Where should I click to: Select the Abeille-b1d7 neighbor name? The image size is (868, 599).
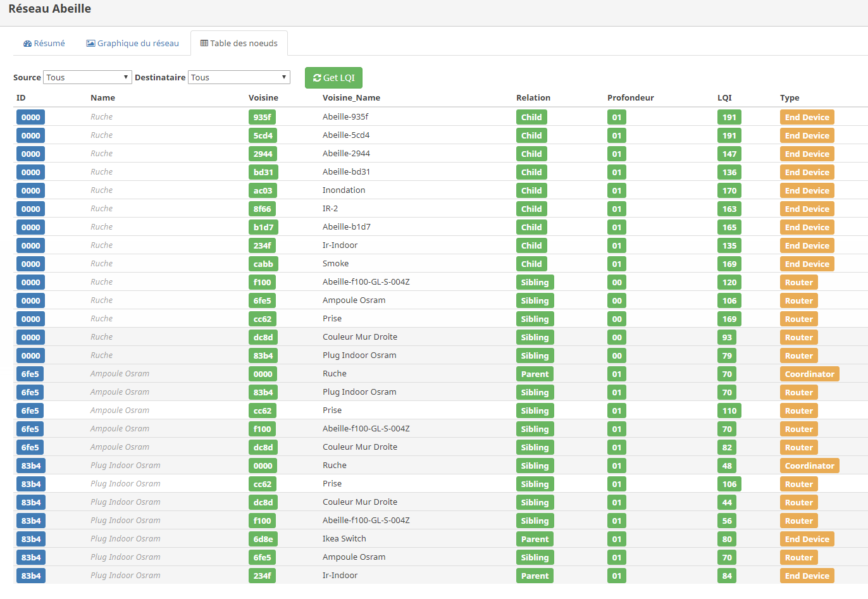[x=347, y=226]
